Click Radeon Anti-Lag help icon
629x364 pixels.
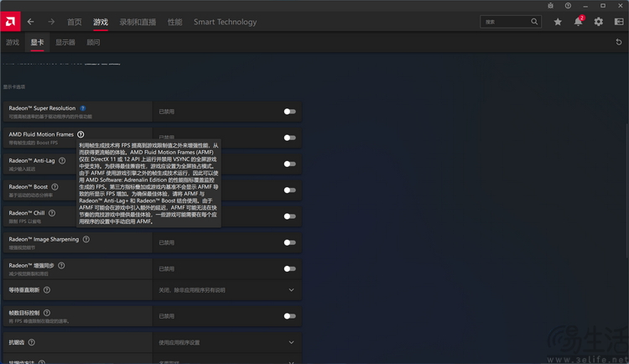tap(62, 160)
